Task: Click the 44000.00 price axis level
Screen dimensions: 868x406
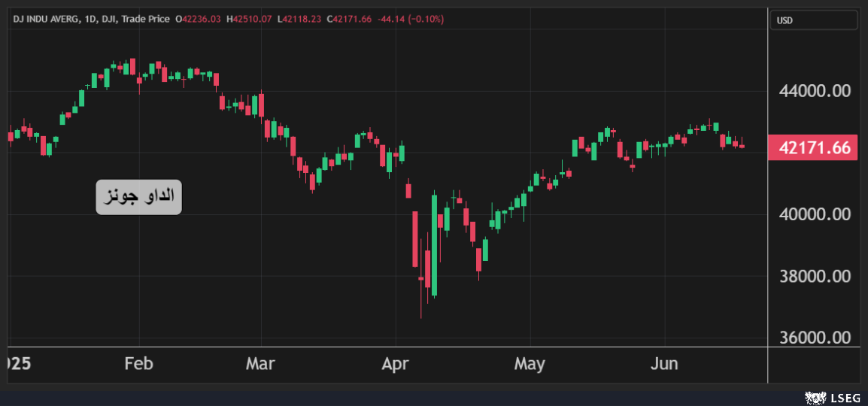Action: (815, 91)
